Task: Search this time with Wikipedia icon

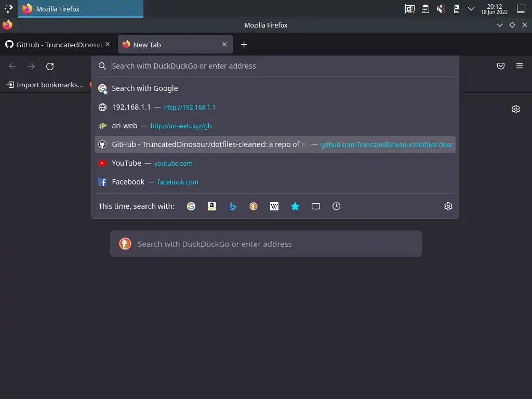Action: click(274, 206)
